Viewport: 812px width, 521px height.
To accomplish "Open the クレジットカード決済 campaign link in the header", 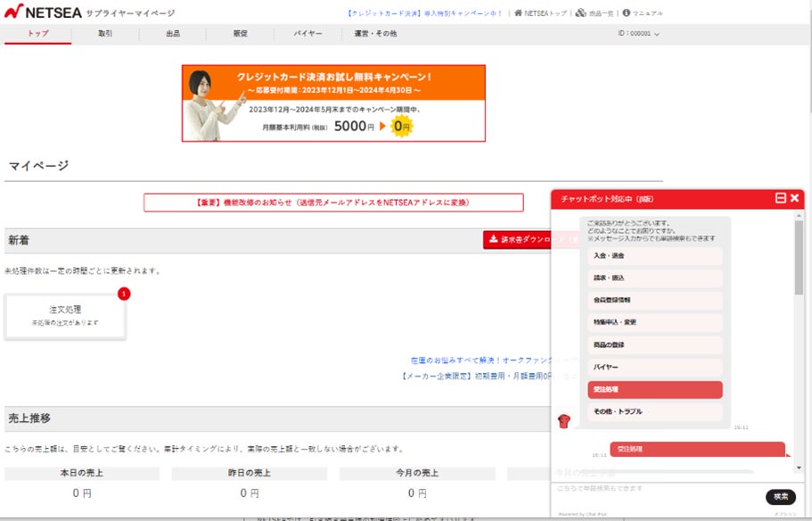I will point(424,13).
